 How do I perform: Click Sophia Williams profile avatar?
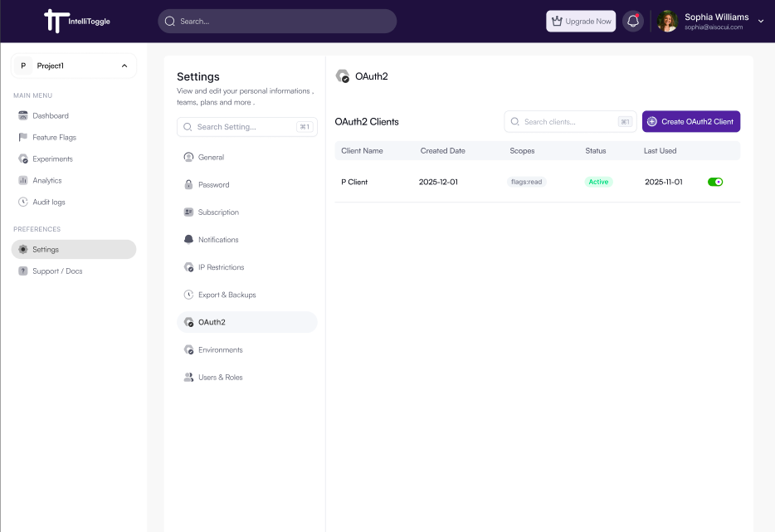pos(668,22)
